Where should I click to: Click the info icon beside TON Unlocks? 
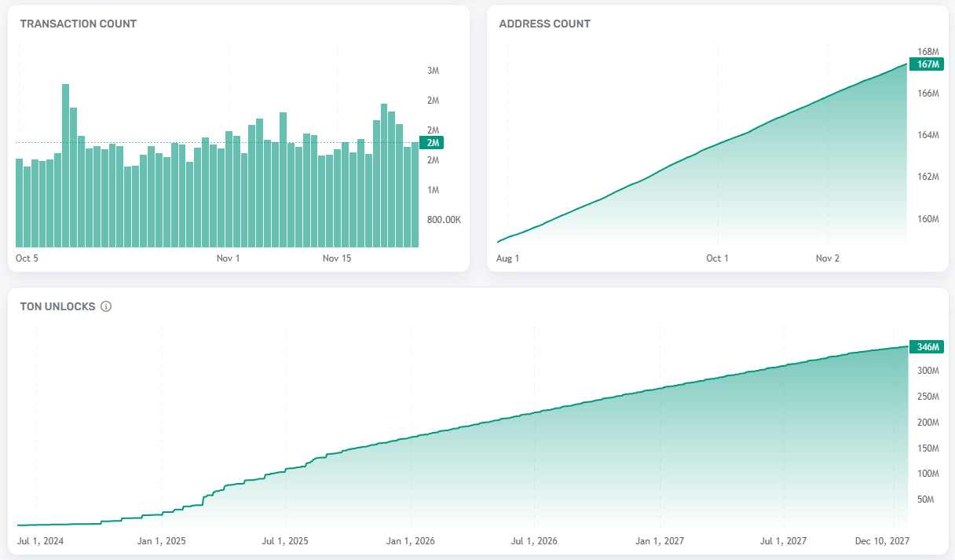tap(106, 306)
